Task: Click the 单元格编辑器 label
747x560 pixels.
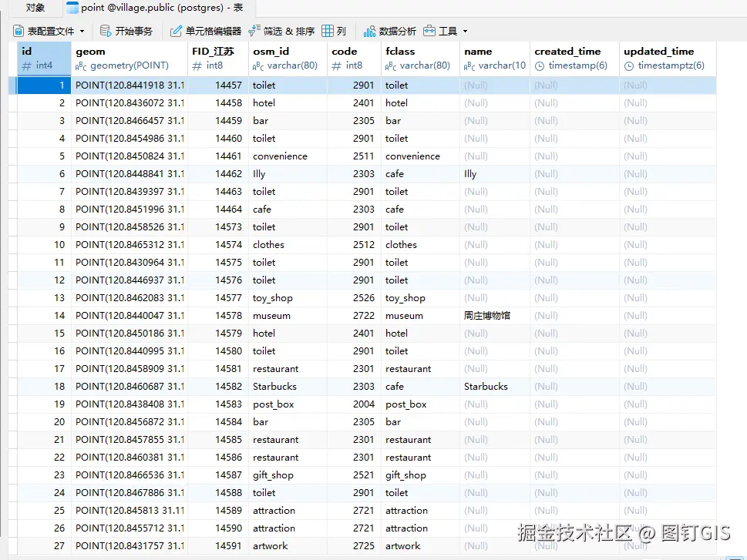Action: 214,32
